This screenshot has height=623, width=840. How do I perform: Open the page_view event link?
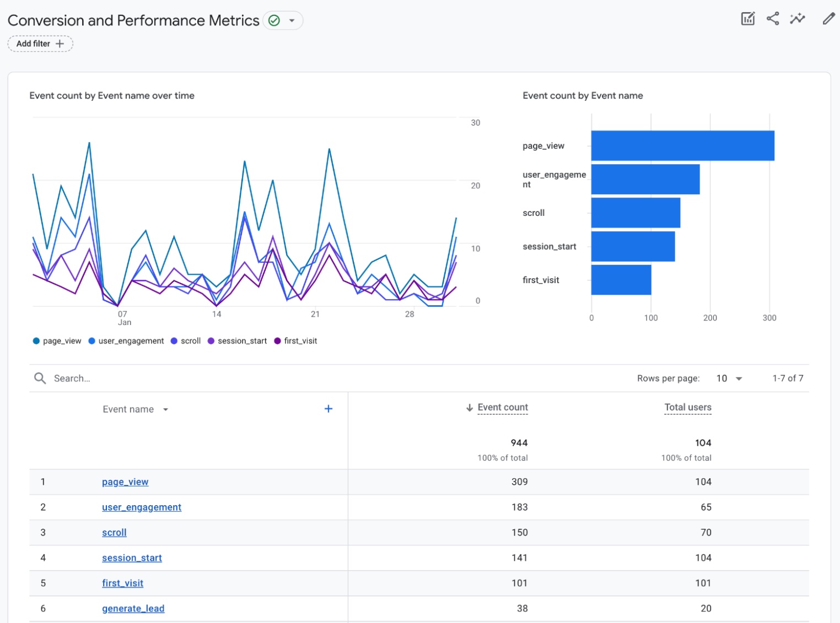click(x=125, y=481)
